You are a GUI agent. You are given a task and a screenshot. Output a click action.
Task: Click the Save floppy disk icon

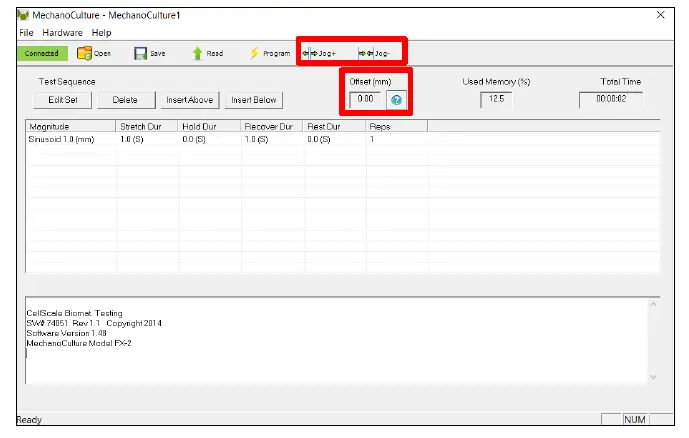click(x=140, y=54)
